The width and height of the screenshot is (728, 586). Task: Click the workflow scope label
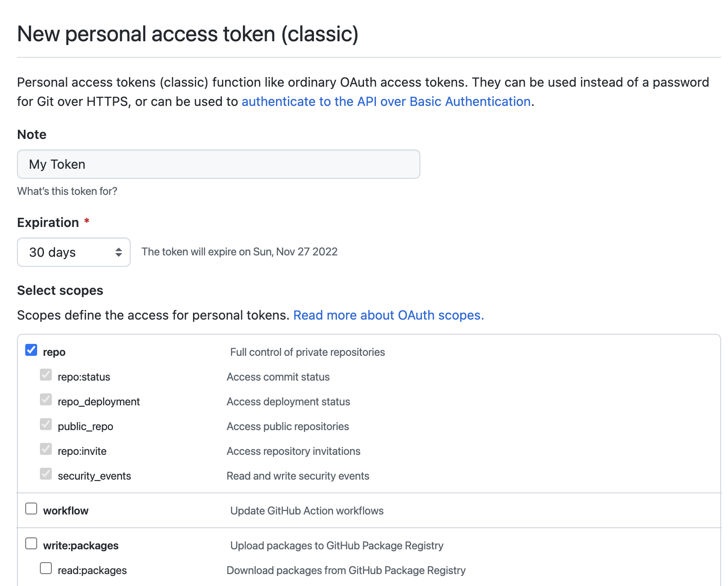pyautogui.click(x=66, y=511)
